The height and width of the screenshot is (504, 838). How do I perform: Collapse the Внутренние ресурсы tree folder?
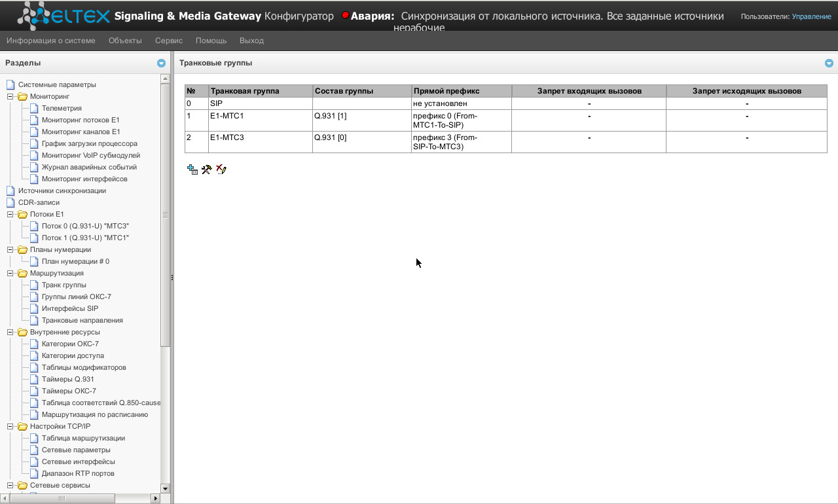(10, 332)
